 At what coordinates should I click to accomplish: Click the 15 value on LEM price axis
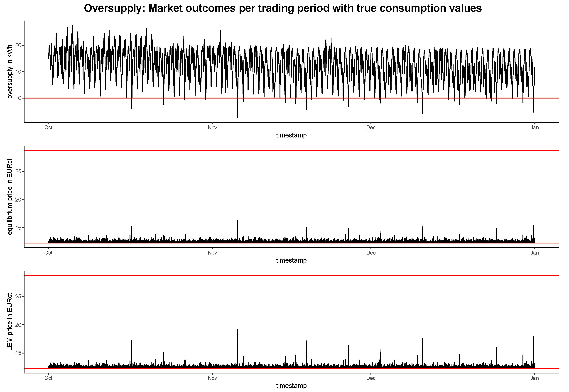(18, 353)
